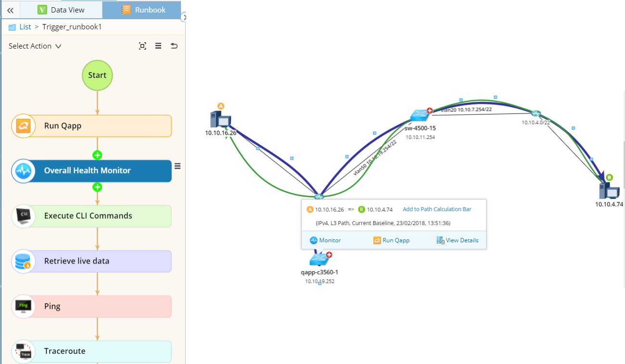Select the router icon above the path popup
Image resolution: width=625 pixels, height=364 pixels.
click(x=319, y=196)
